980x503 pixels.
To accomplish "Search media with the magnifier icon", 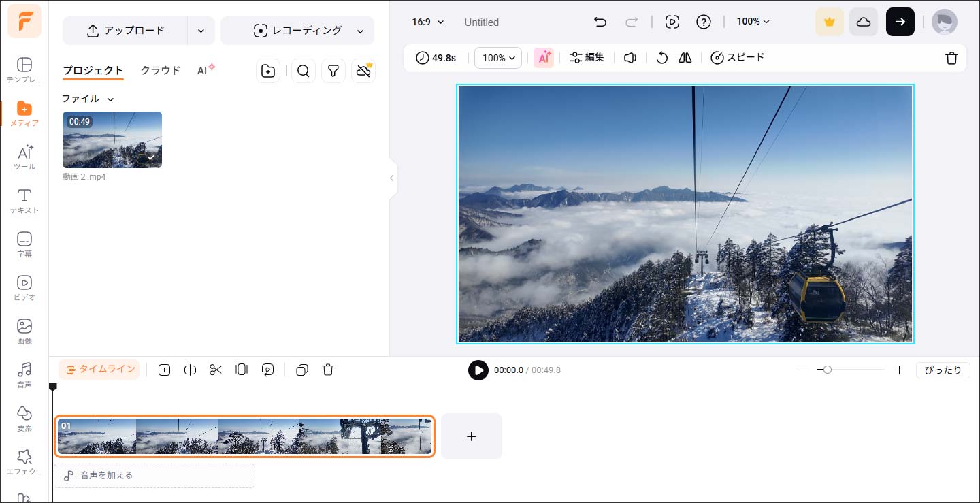I will click(304, 71).
